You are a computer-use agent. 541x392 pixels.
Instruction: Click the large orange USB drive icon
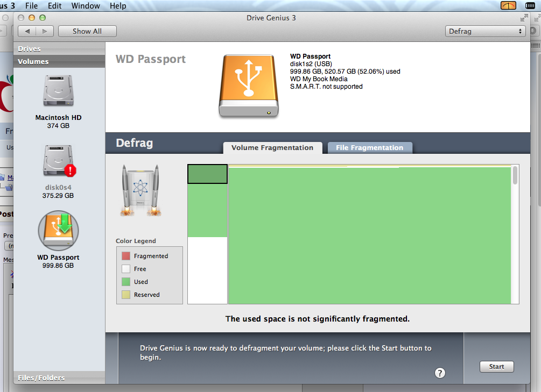pyautogui.click(x=248, y=85)
